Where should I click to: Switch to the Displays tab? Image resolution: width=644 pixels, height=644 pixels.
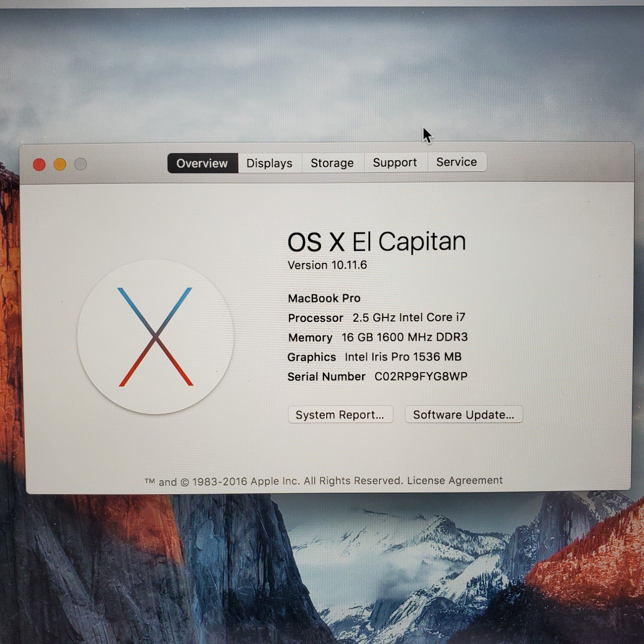pos(269,163)
